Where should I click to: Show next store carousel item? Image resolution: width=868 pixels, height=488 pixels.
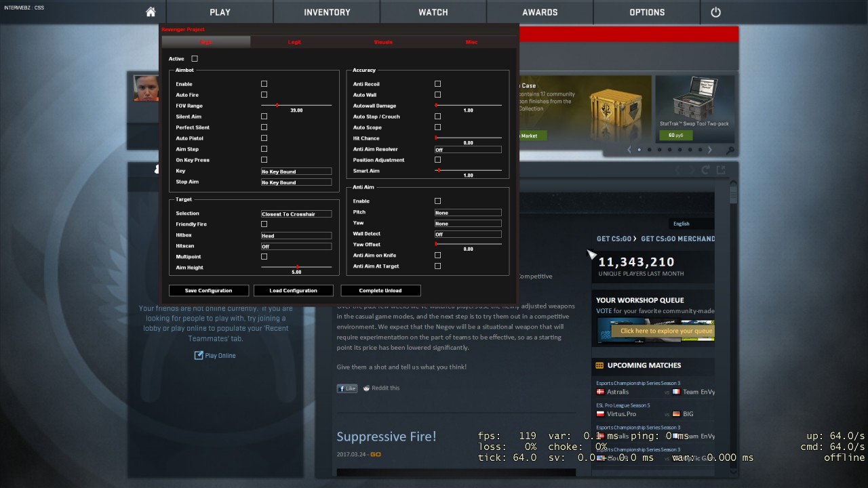pyautogui.click(x=710, y=150)
